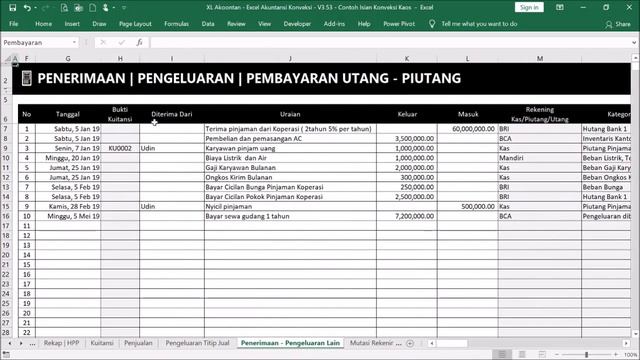Click the Name Box showing Pembayaran
Image resolution: width=640 pixels, height=360 pixels.
36,42
